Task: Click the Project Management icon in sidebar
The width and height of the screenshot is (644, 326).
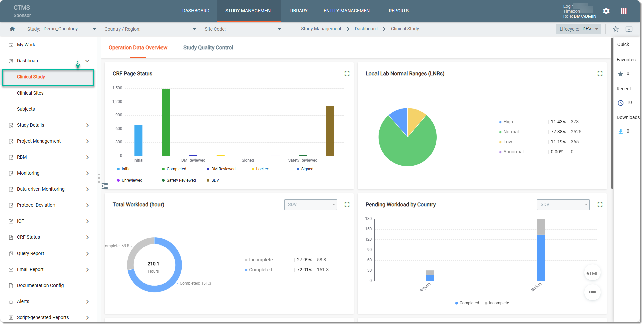Action: tap(11, 141)
